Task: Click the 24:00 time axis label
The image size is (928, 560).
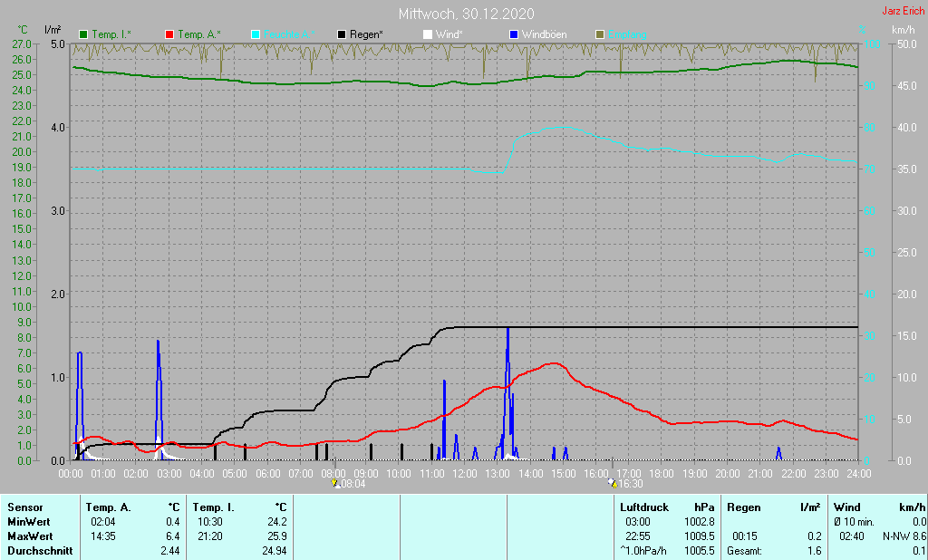Action: (858, 474)
